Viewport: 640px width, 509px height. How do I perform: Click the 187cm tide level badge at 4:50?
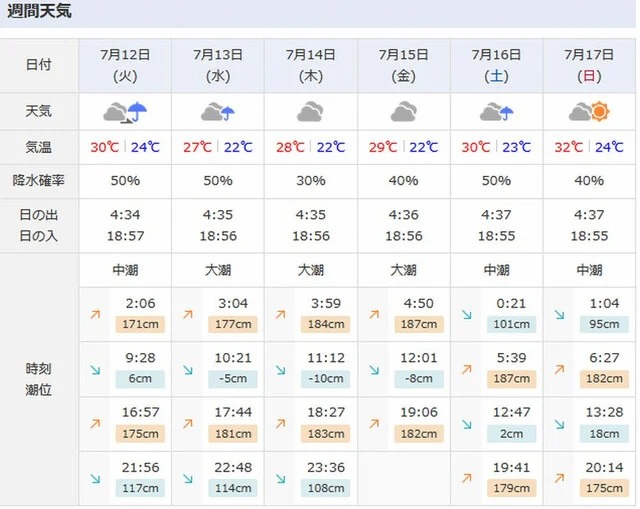coord(419,324)
